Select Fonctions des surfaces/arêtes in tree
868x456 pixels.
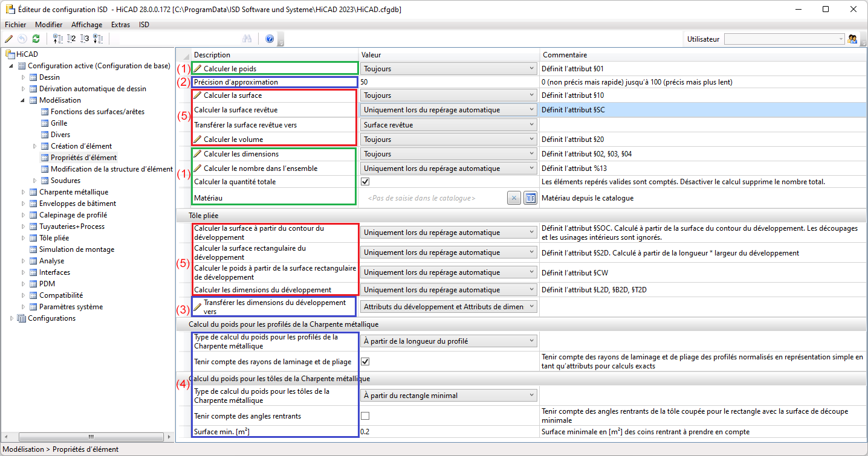97,112
